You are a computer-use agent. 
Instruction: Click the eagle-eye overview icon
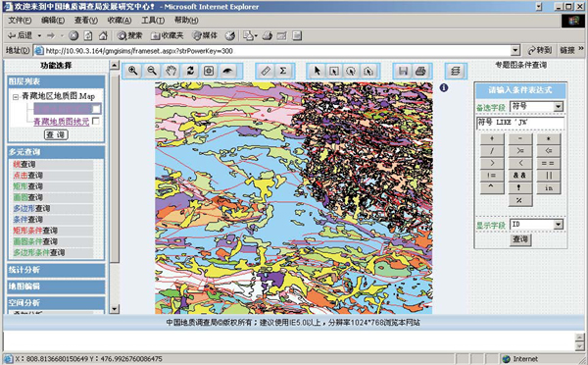coord(228,71)
